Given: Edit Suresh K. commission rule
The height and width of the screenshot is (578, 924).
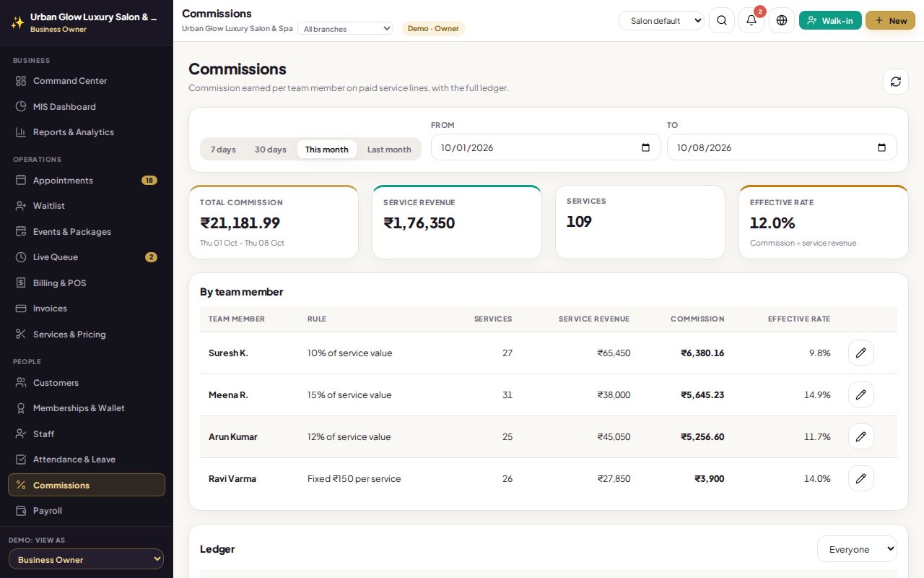Looking at the screenshot, I should [861, 353].
